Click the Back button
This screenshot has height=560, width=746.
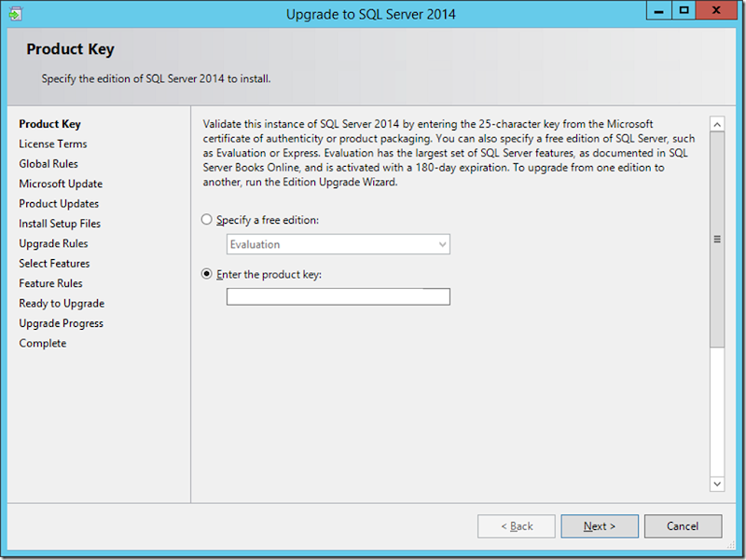point(517,526)
